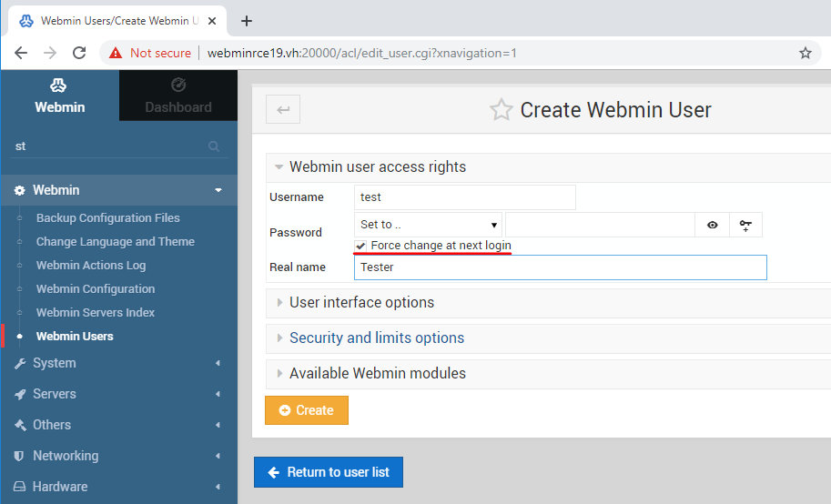This screenshot has width=831, height=504.
Task: Toggle password visibility with the eye icon
Action: coord(713,225)
